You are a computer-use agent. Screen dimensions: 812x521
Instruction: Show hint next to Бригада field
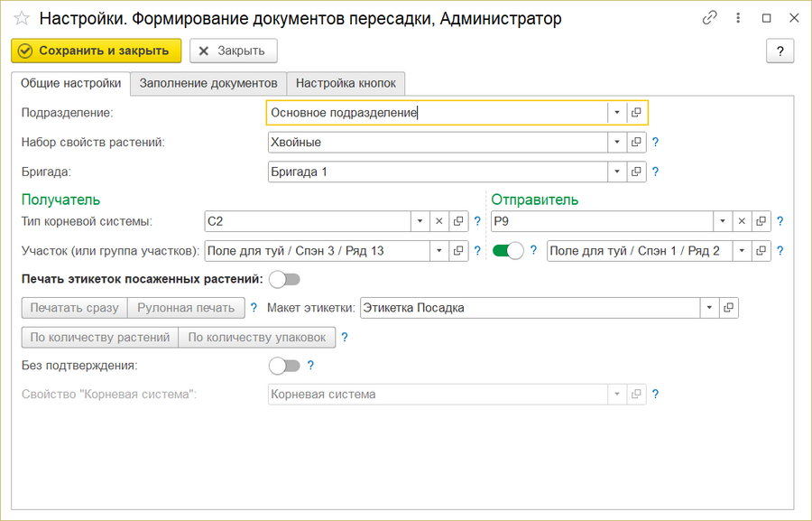point(655,172)
